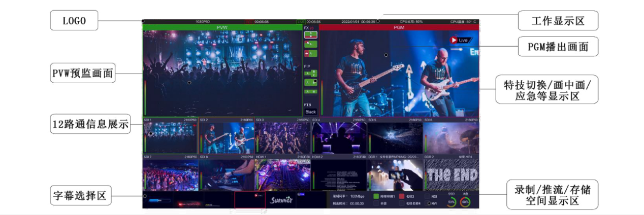644x215 pixels.
Task: Select the DDR 2 'The End' source
Action: pos(451,174)
